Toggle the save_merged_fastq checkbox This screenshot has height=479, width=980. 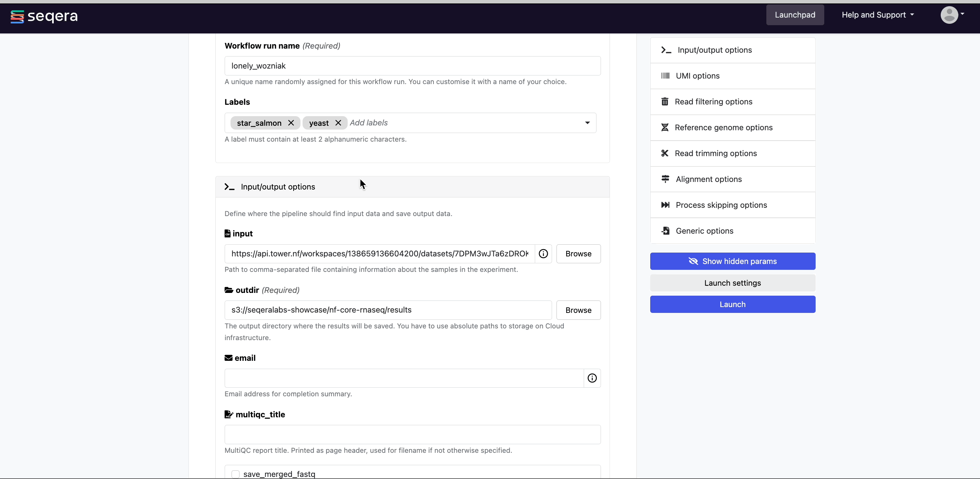236,474
